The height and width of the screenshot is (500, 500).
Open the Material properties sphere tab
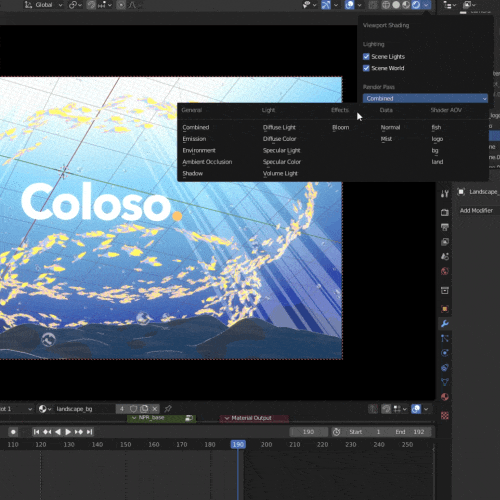point(445,397)
